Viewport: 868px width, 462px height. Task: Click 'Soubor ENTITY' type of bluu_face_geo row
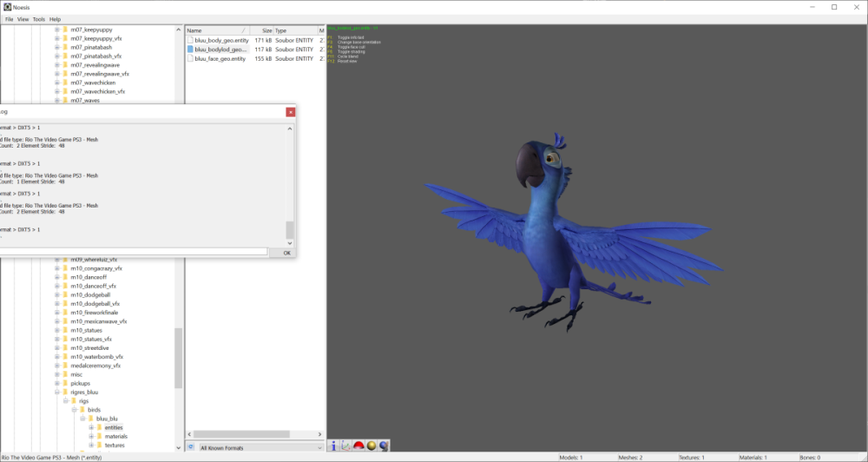294,58
